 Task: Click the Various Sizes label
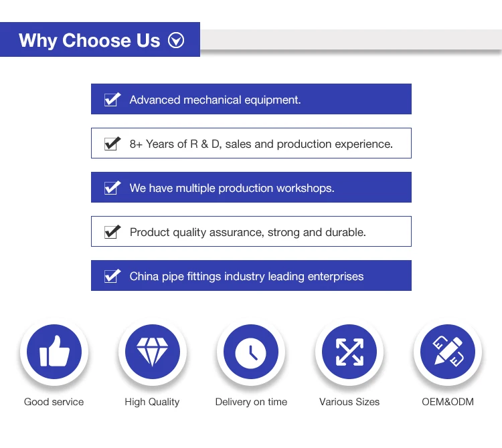coord(349,402)
